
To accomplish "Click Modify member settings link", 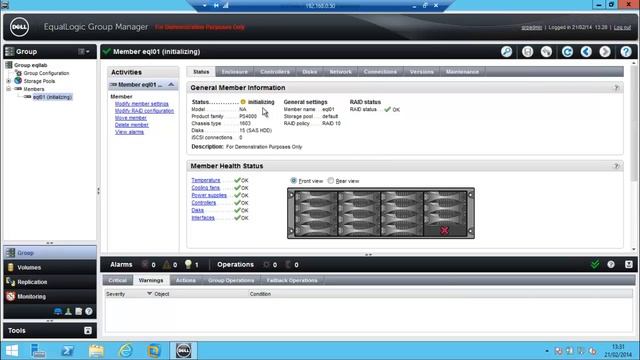I will coord(142,104).
